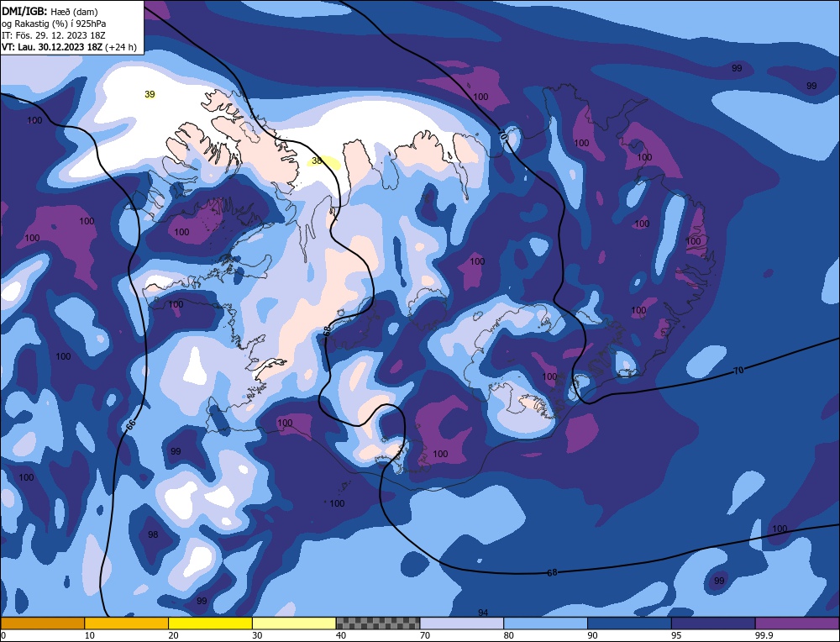Click the '90' tick label on the color scale

pyautogui.click(x=592, y=635)
